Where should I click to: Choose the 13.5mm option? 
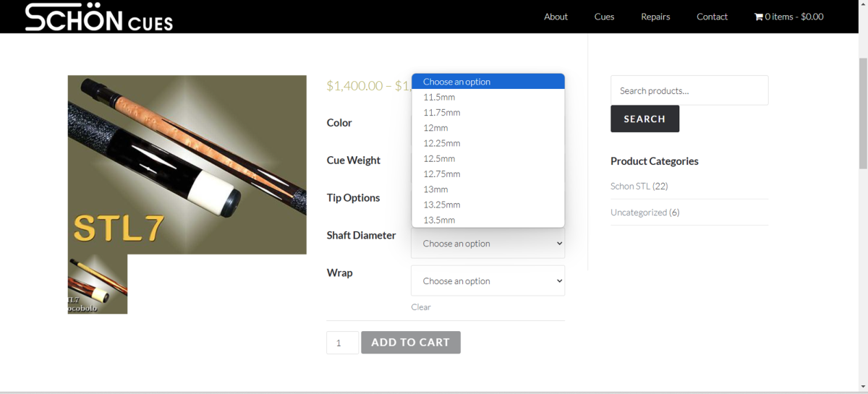click(439, 220)
